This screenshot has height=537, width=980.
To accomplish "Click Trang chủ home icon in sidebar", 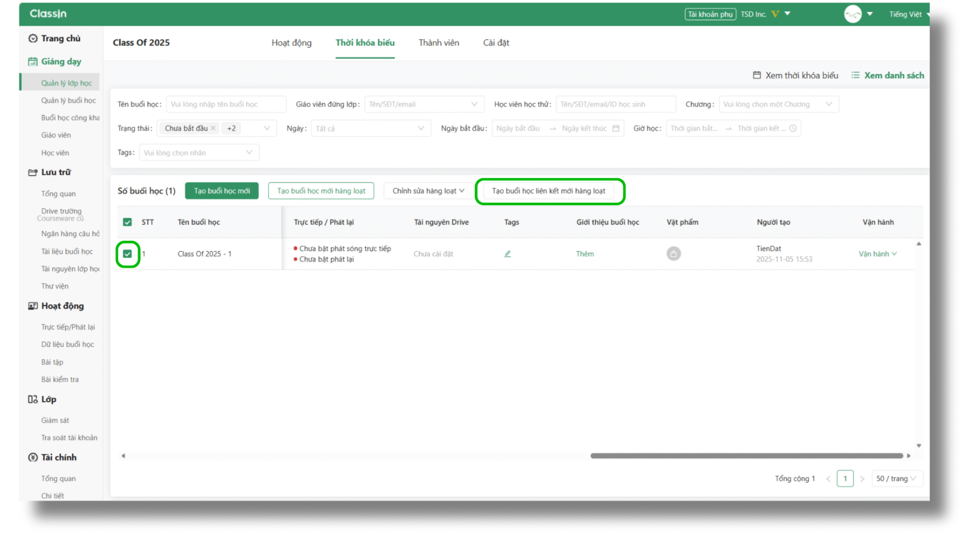I will (x=33, y=38).
